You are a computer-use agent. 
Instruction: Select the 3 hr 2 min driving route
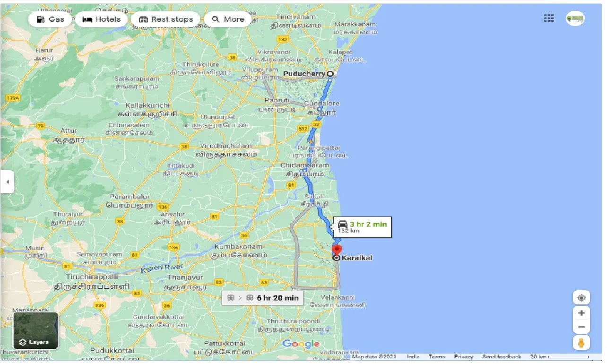click(x=362, y=226)
